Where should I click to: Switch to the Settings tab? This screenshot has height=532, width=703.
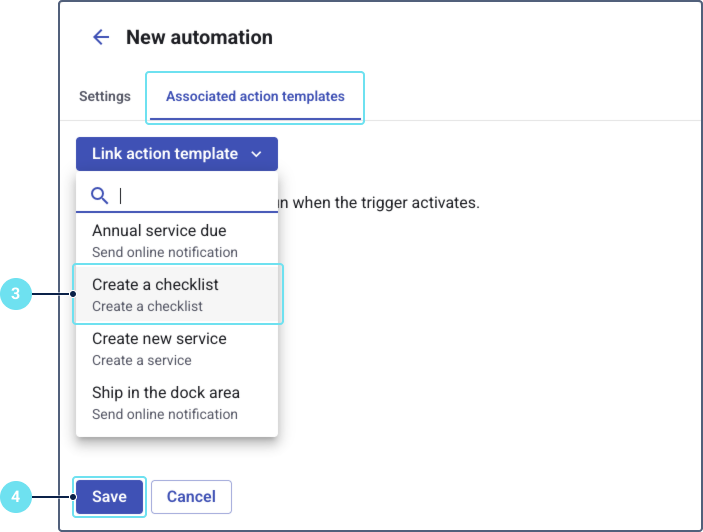105,97
